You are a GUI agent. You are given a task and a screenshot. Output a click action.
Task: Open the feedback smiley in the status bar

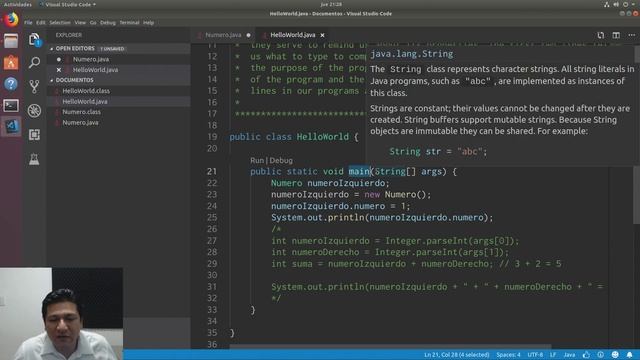[615, 355]
